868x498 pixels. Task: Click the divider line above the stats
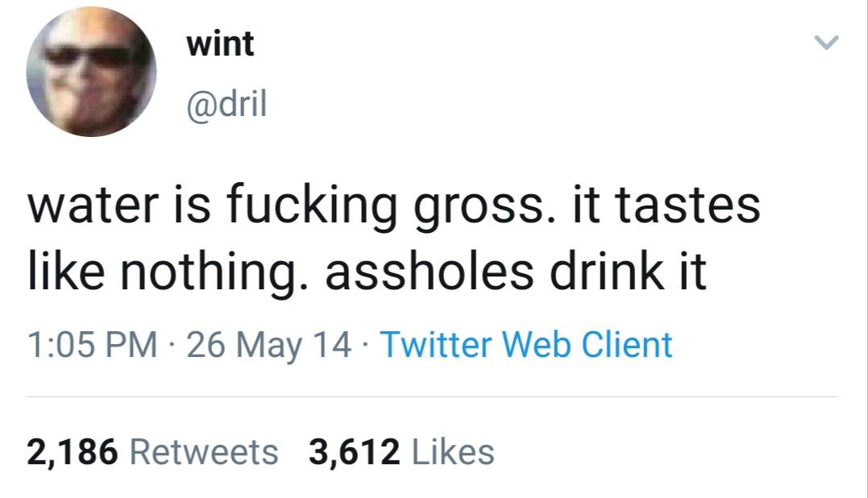tap(433, 397)
